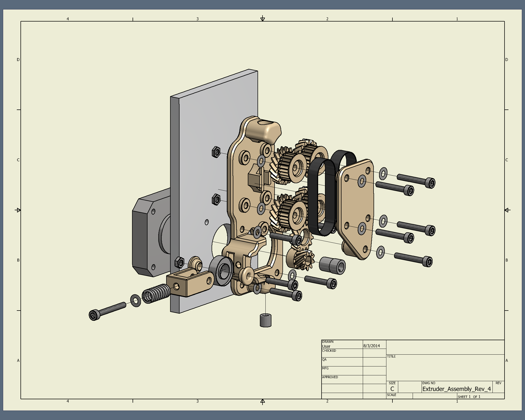525x420 pixels.
Task: Select the SHEET 1 OF 1 cell
Action: point(469,397)
